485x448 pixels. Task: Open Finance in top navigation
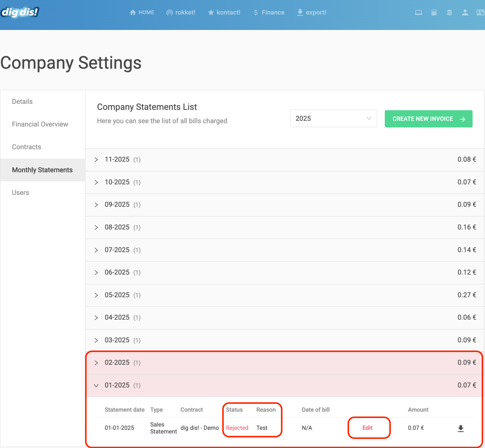pyautogui.click(x=269, y=12)
